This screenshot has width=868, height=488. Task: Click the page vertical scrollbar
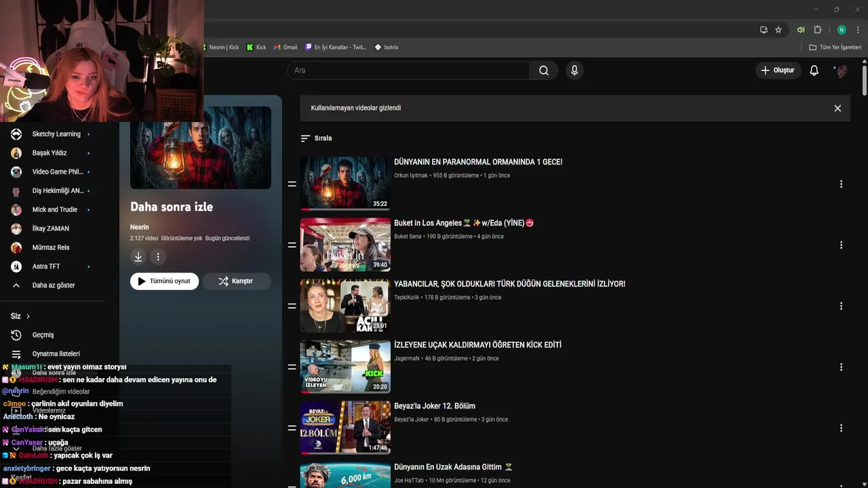(864, 81)
